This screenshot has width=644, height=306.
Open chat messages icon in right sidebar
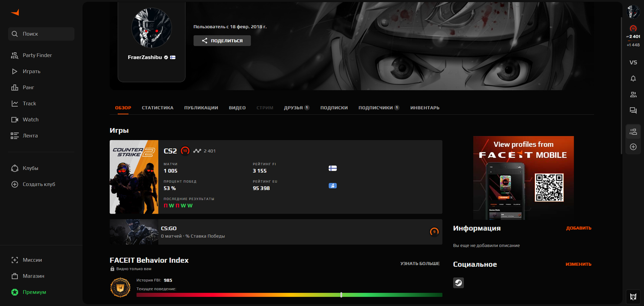click(x=633, y=111)
